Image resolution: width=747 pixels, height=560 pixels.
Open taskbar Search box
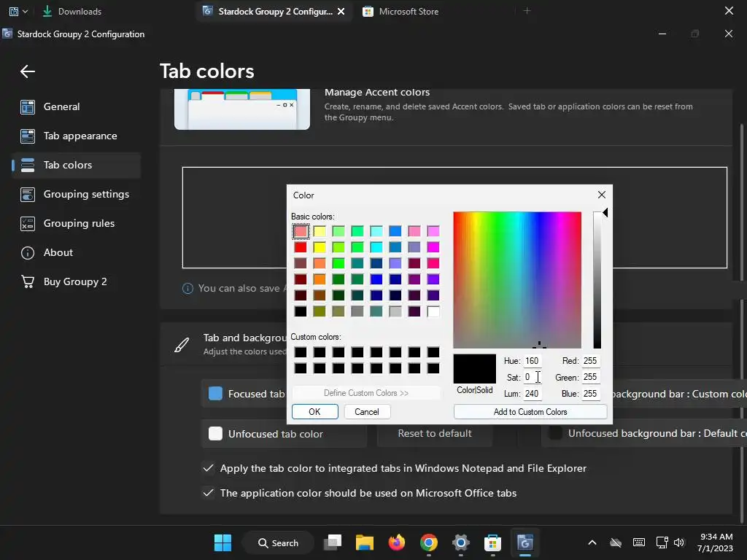tap(278, 542)
